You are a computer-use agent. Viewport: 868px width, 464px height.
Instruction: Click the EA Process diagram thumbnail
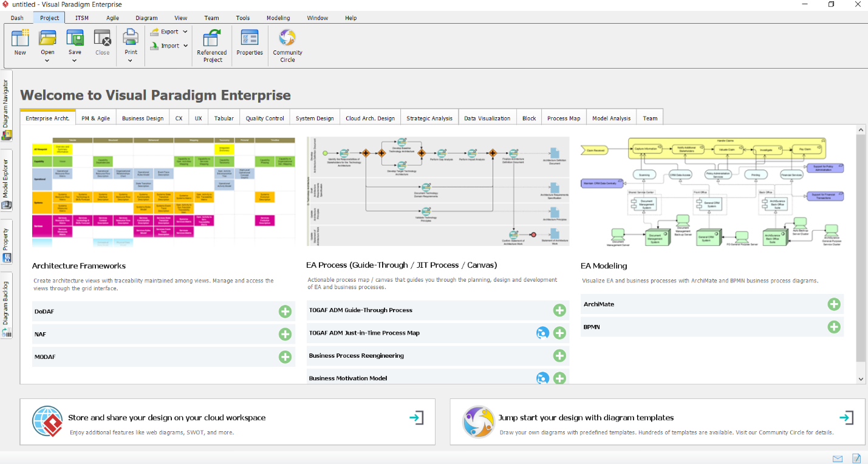tap(438, 191)
